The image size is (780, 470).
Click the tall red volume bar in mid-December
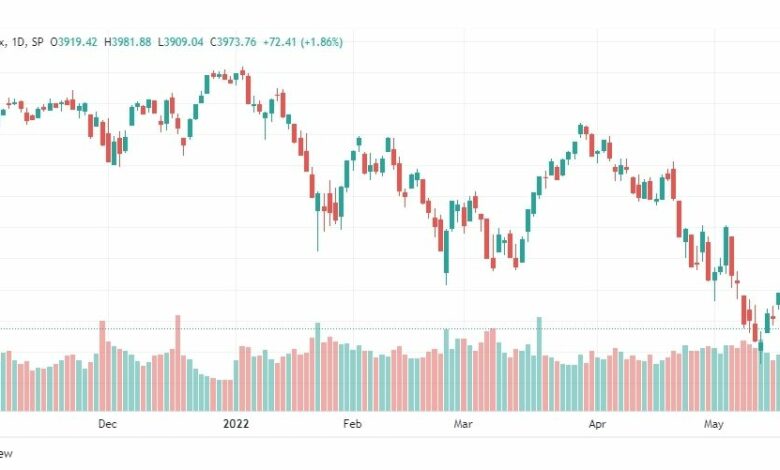point(178,363)
